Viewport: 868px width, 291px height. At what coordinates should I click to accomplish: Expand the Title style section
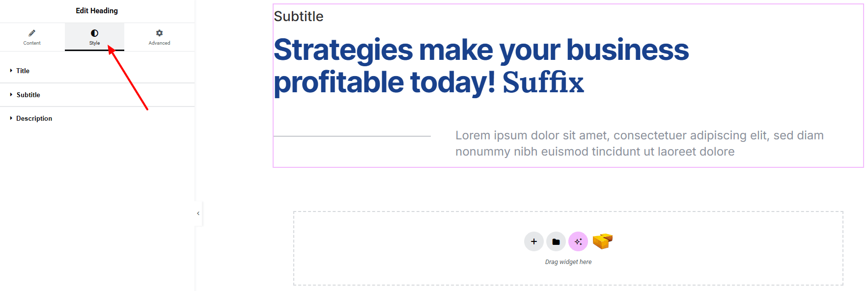[x=23, y=71]
